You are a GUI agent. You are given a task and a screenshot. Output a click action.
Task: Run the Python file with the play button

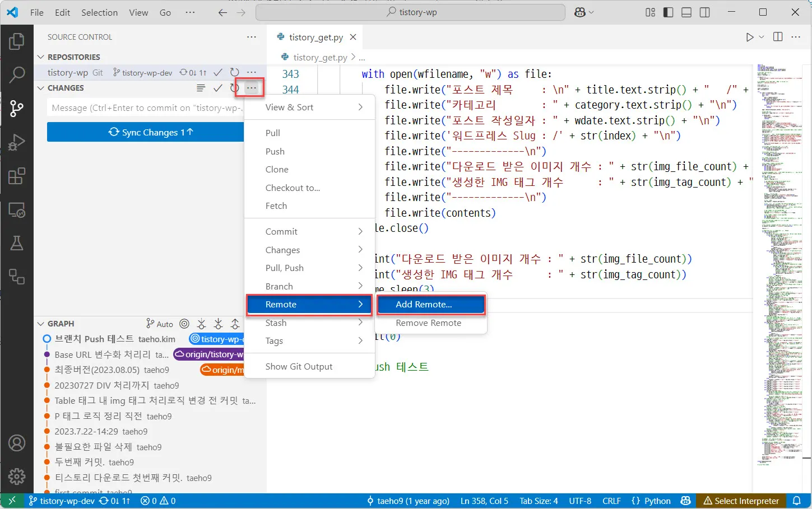coord(749,36)
